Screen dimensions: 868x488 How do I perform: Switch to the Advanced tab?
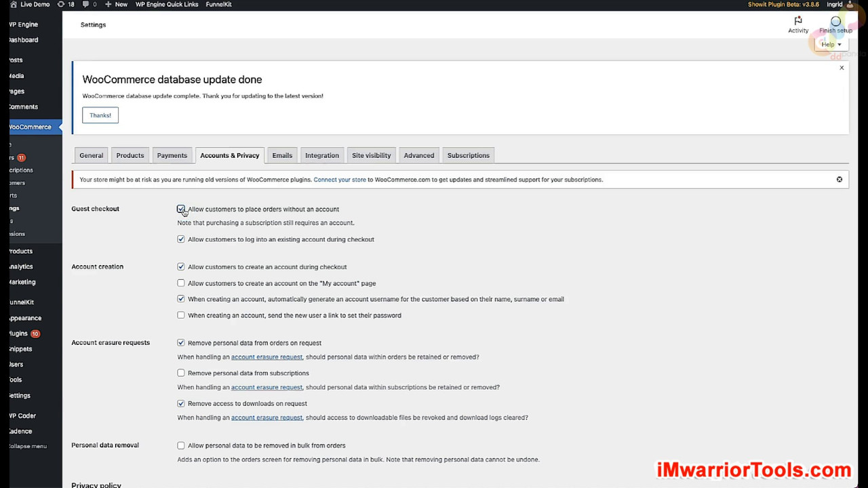click(419, 155)
